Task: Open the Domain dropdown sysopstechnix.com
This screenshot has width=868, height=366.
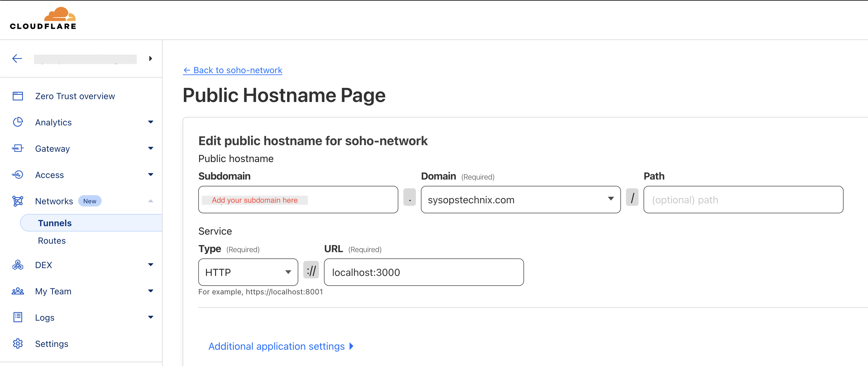Action: click(521, 200)
